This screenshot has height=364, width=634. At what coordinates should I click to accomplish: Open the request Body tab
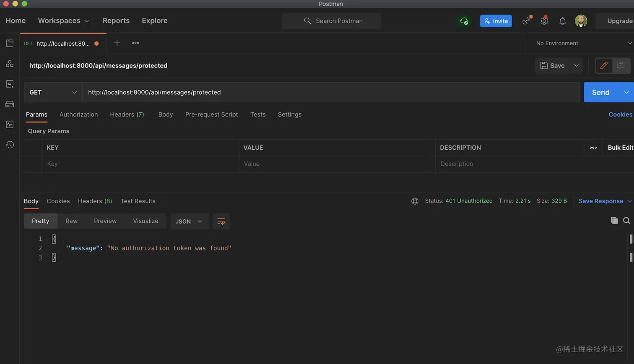click(166, 114)
